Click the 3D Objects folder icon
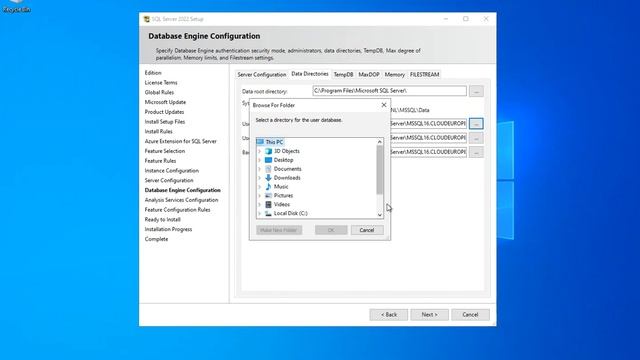The width and height of the screenshot is (640, 360). tap(268, 151)
